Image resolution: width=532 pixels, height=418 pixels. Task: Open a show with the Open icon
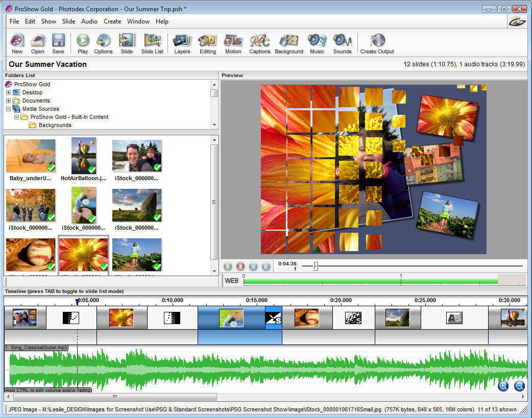point(38,43)
